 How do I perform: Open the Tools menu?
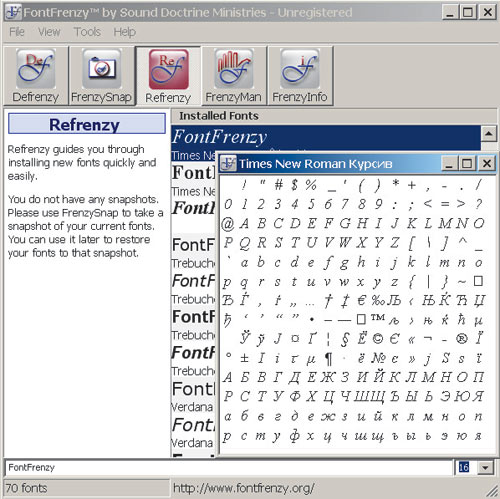87,32
